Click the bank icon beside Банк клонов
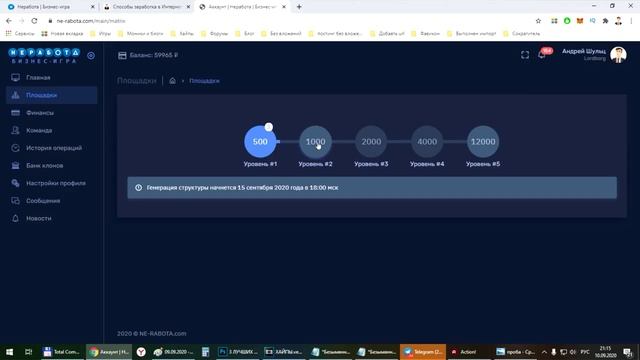Screen dimensions: 640x360 click(16, 166)
